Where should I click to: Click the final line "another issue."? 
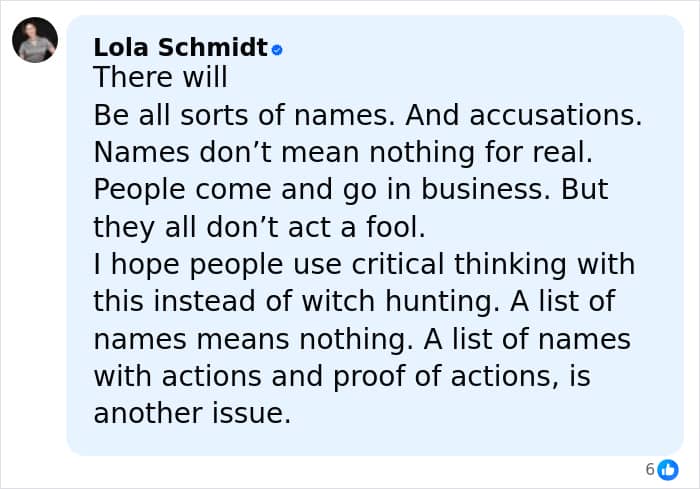coord(191,413)
